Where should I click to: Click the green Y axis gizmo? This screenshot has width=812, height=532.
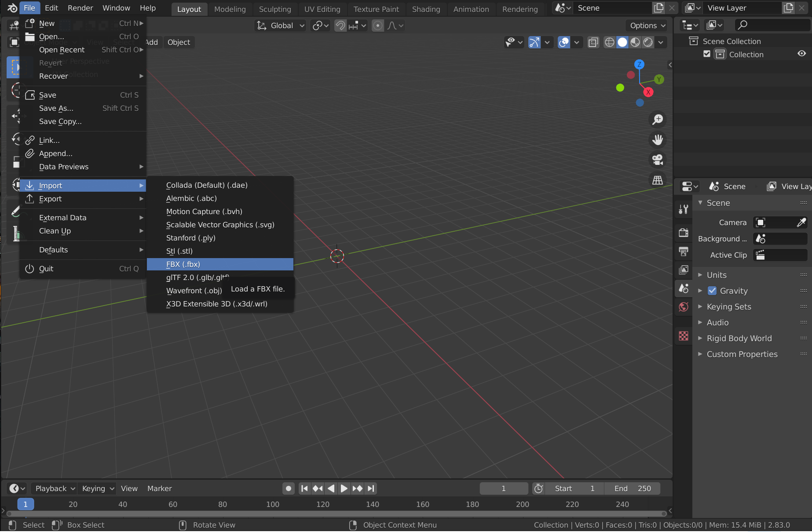[x=659, y=79]
